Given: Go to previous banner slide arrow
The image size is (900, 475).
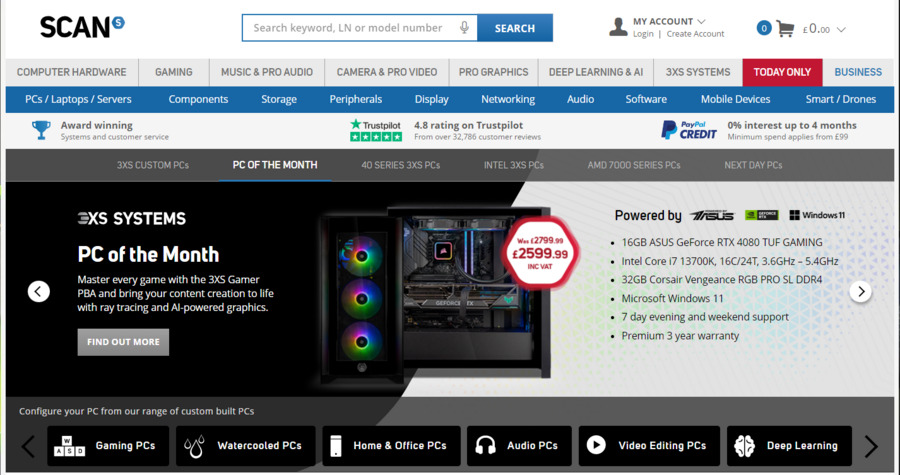Looking at the screenshot, I should (x=38, y=291).
